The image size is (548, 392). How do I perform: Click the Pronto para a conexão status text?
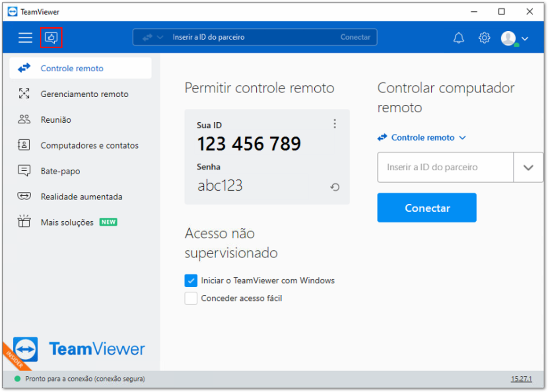(x=85, y=379)
